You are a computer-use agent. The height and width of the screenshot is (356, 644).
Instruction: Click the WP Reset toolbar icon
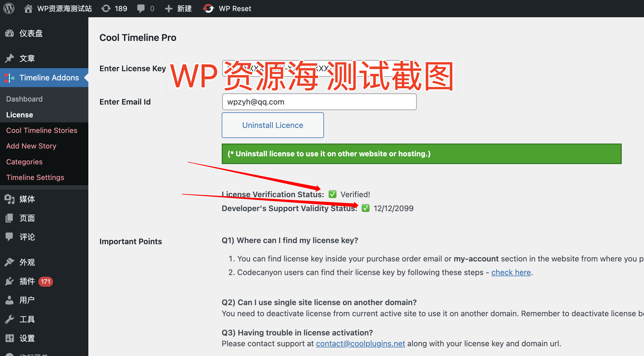coord(208,8)
